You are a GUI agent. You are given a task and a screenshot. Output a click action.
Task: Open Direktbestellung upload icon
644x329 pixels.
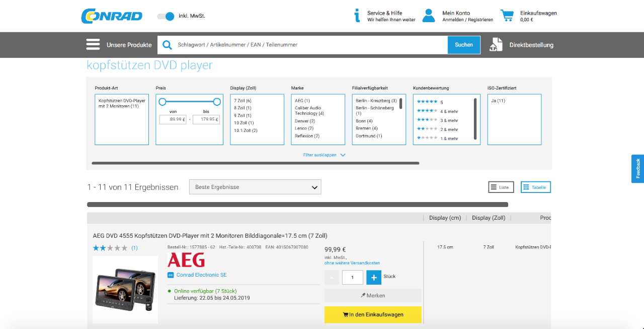496,44
